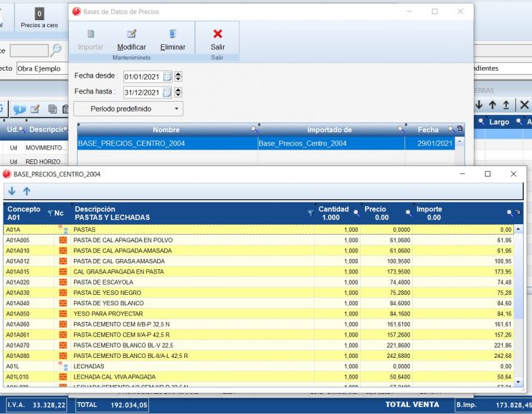Open calendar picker for Fecha desde
The width and height of the screenshot is (532, 414).
(x=167, y=77)
